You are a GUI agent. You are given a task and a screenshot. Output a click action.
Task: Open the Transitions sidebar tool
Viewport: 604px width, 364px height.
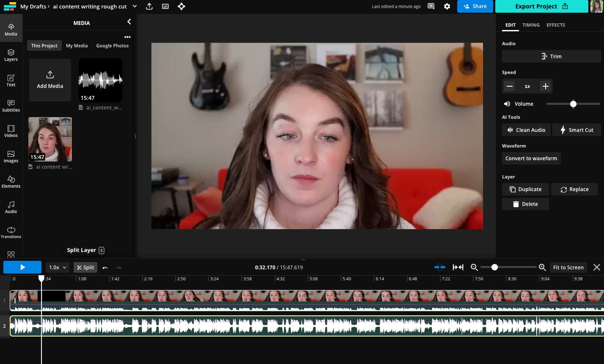coord(11,233)
